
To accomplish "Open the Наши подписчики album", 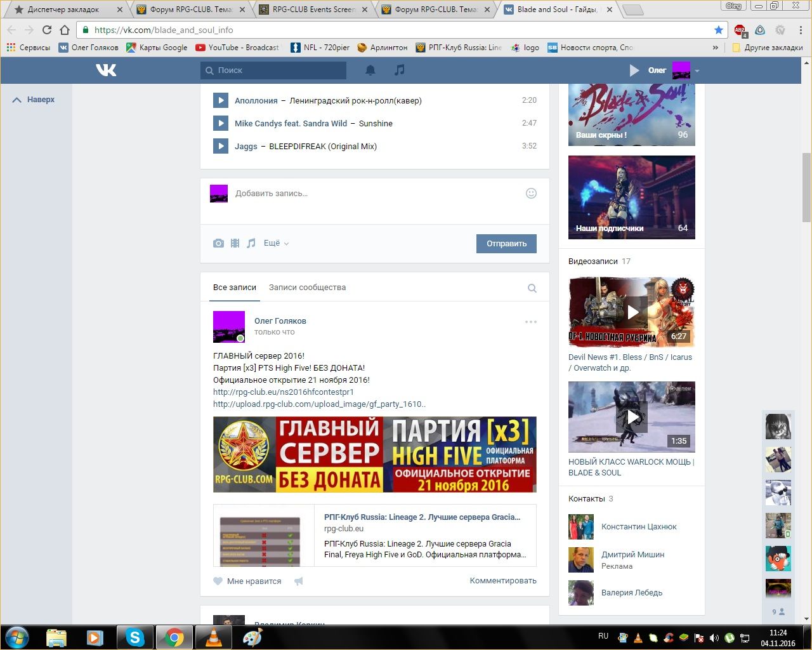I will click(632, 197).
